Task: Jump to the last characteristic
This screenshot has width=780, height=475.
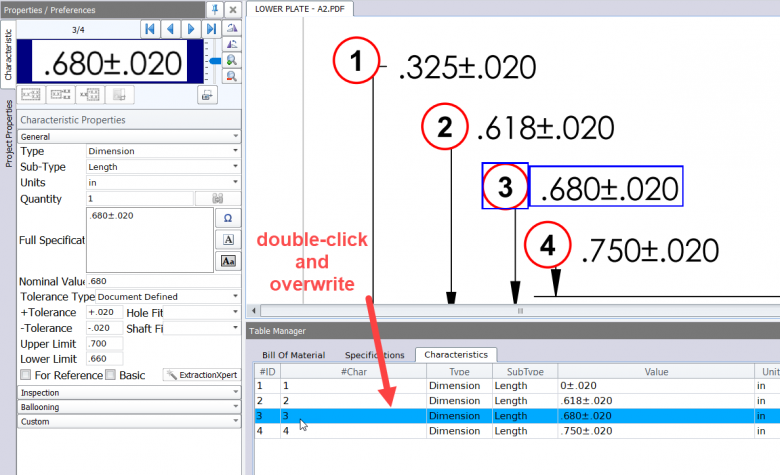Action: (211, 29)
